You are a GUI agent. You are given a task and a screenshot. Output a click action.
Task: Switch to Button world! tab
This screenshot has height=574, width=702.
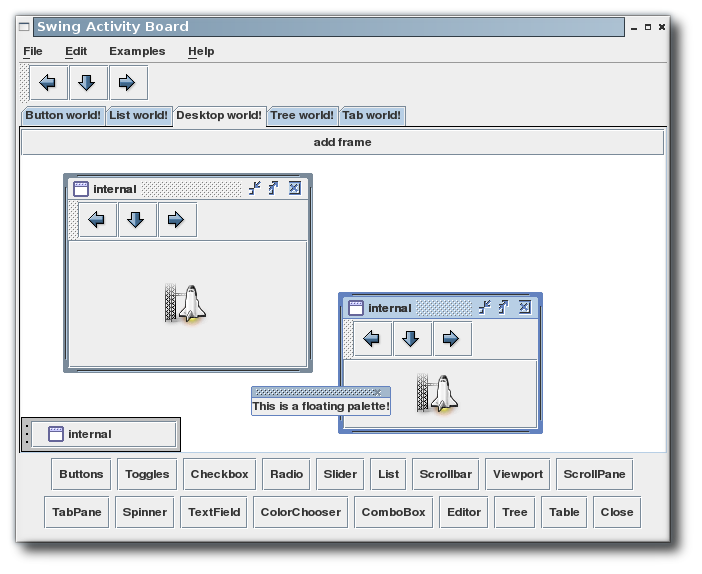[x=63, y=116]
